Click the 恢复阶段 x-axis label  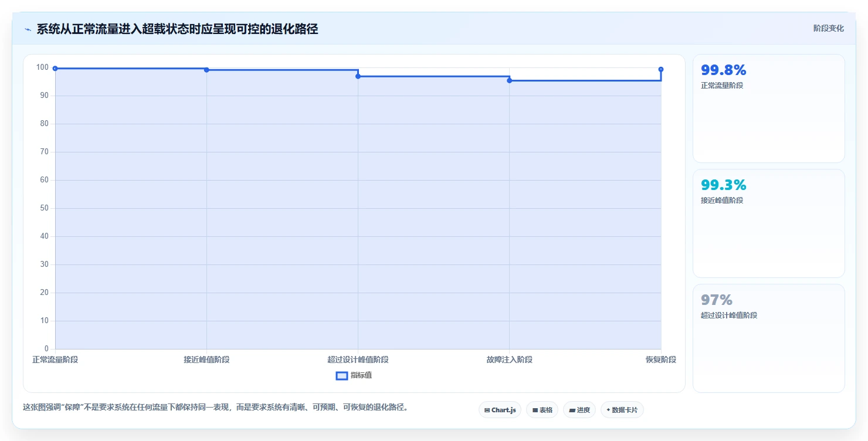pos(661,359)
